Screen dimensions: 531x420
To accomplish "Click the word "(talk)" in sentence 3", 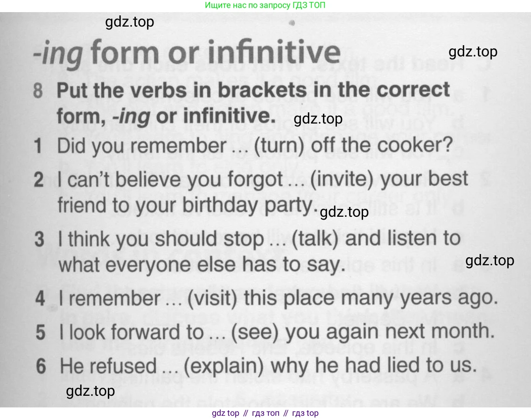I will (x=316, y=239).
